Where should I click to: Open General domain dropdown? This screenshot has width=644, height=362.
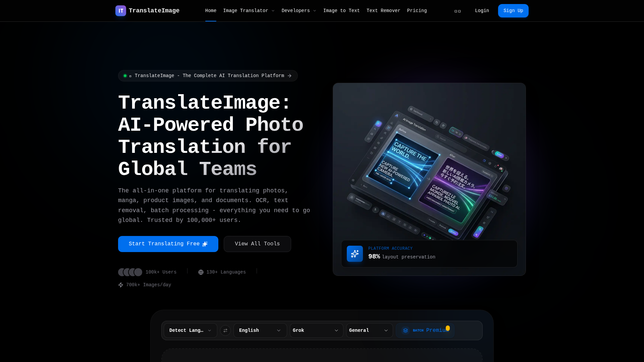pos(369,330)
